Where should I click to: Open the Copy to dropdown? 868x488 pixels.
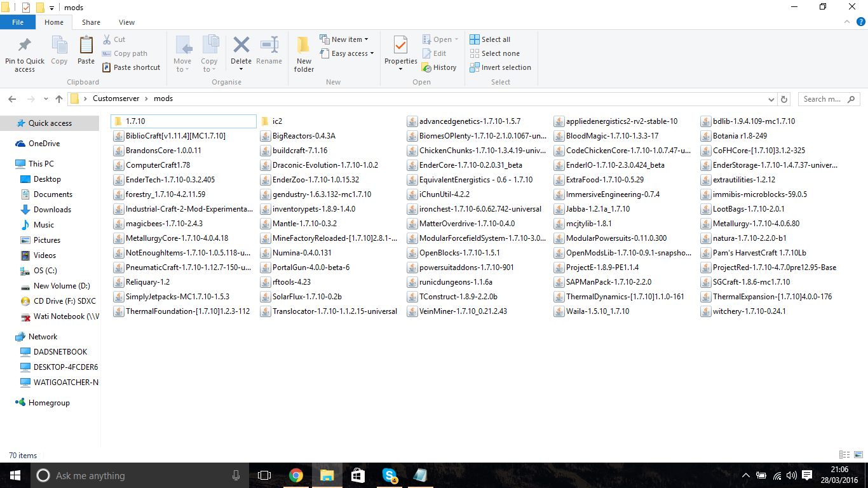point(209,55)
